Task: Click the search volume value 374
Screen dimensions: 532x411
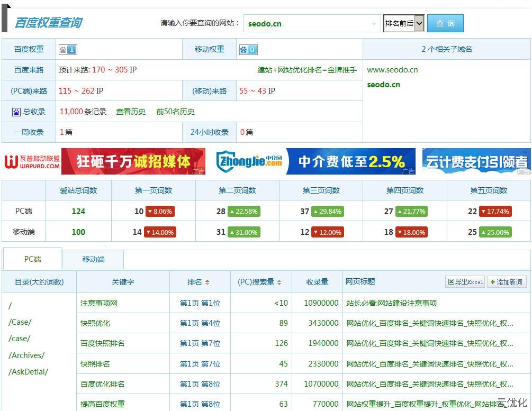Action: [281, 384]
